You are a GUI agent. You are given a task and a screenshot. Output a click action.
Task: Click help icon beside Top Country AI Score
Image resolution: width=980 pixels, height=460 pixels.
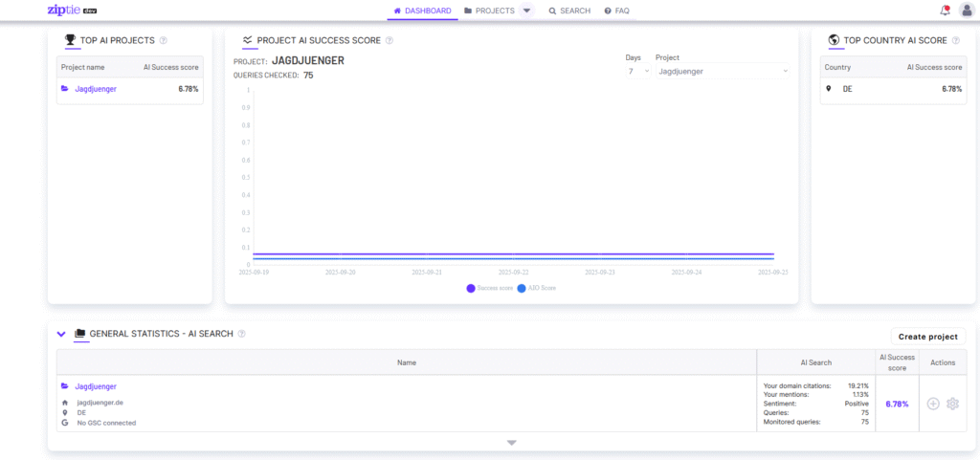(956, 40)
